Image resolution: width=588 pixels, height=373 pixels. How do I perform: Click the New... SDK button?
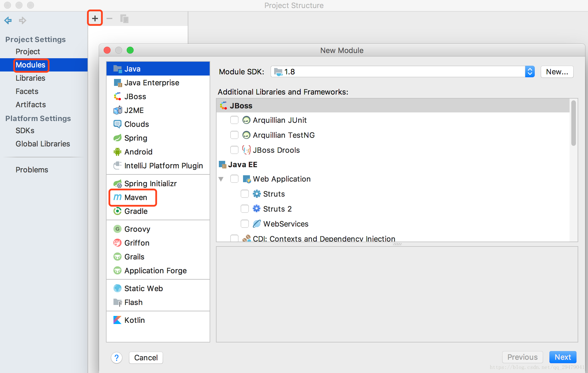557,72
